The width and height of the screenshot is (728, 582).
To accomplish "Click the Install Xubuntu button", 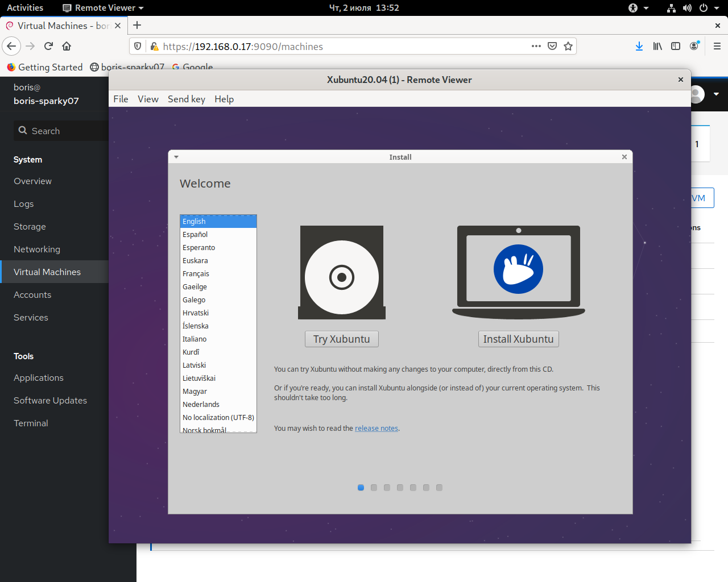I will click(x=518, y=339).
